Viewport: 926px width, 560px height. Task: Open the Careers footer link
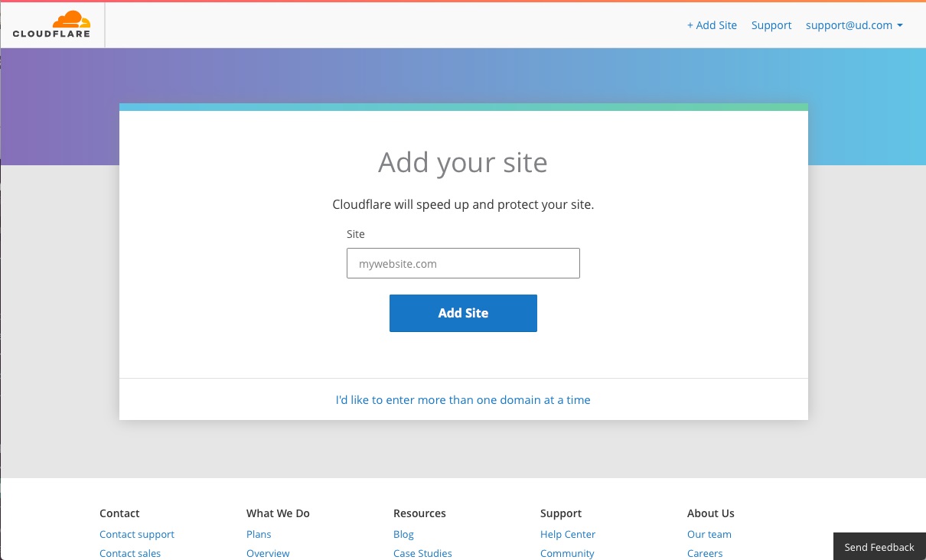pyautogui.click(x=705, y=553)
